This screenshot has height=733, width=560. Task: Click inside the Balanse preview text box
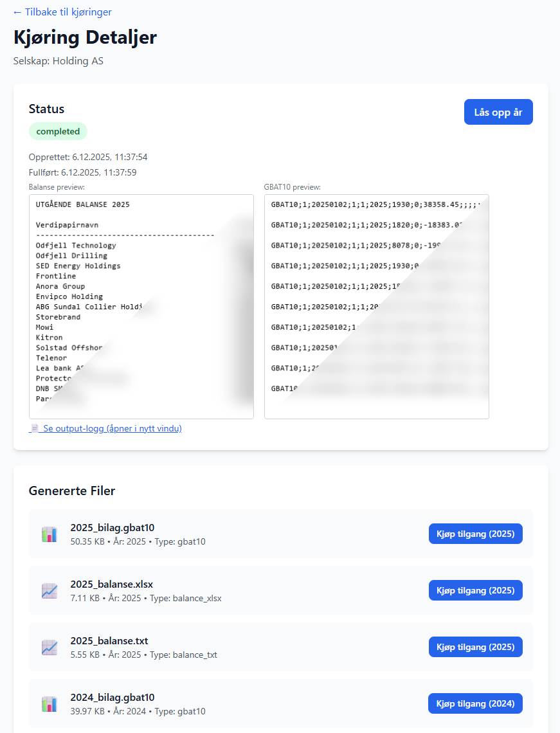tap(141, 307)
